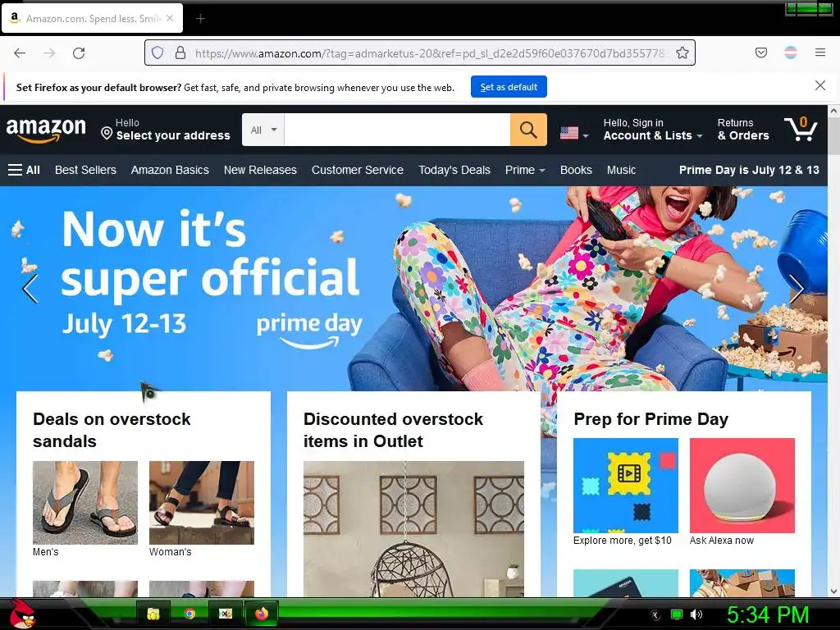Screen dimensions: 840x630
Task: Open the Woman's sandals thumbnail
Action: pos(202,503)
